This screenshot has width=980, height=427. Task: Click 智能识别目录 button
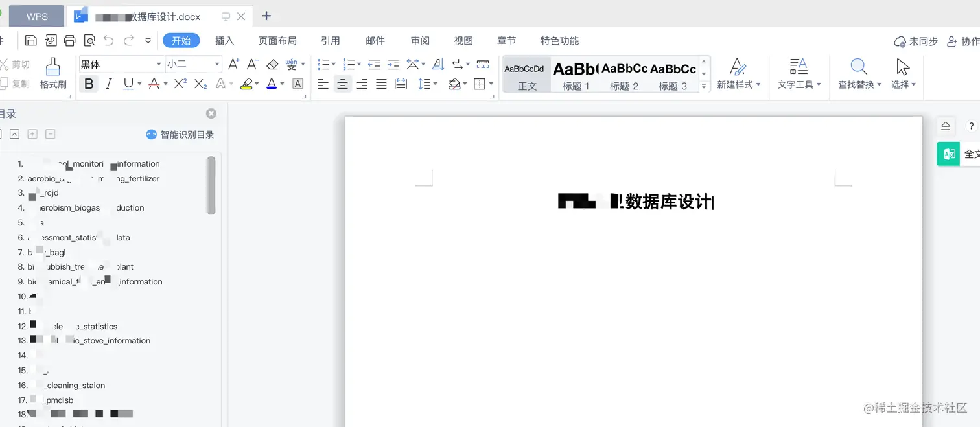click(180, 134)
